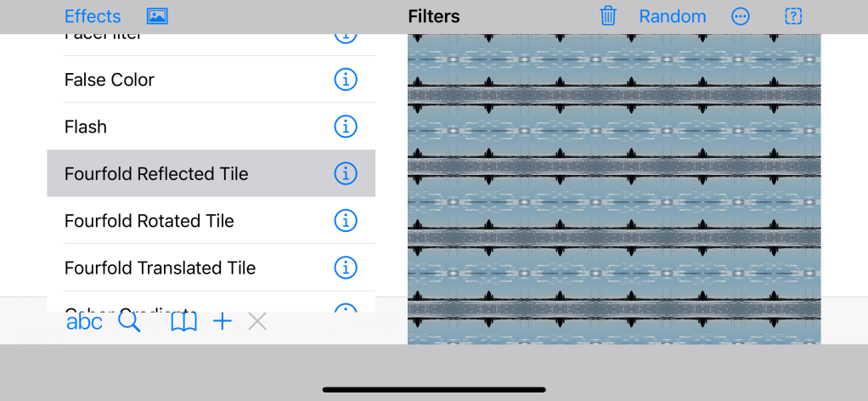Apply a Random filter
Image resolution: width=868 pixels, height=401 pixels.
point(673,16)
